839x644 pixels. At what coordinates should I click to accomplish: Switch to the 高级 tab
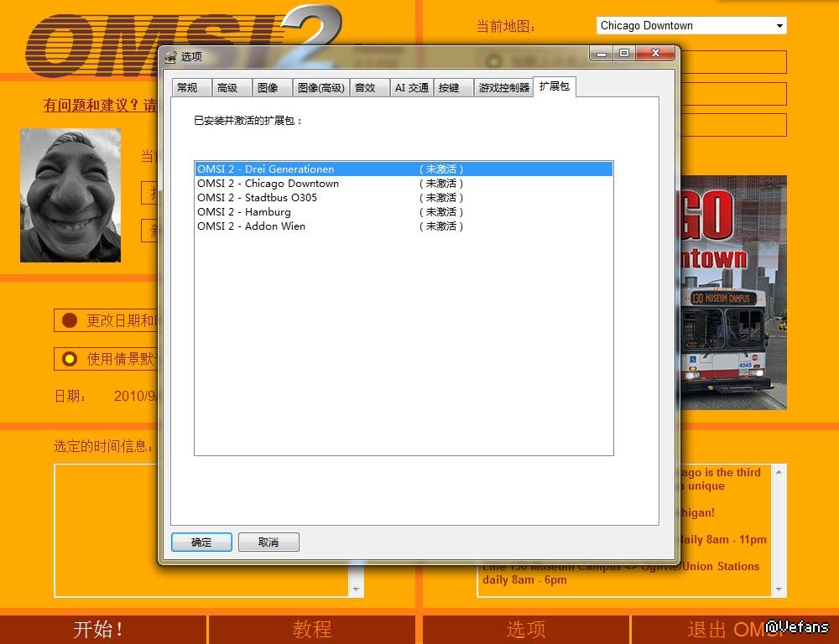[x=232, y=88]
